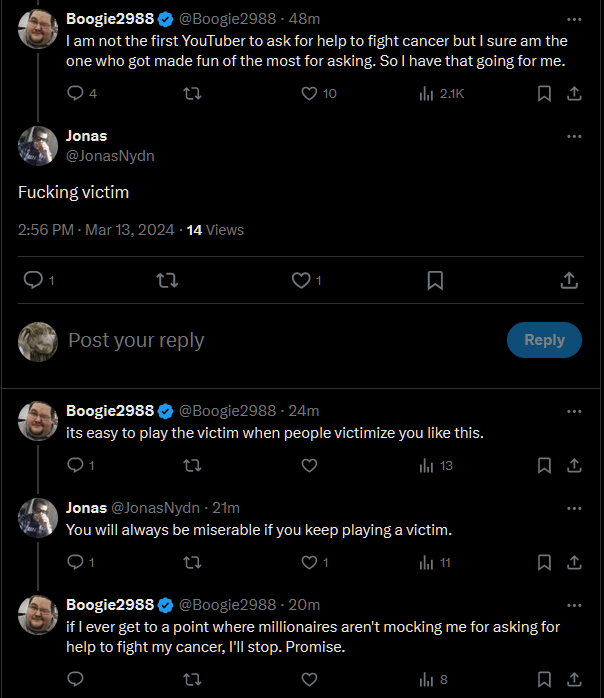604x698 pixels.
Task: Repost Jonas's 'Fucking victim' post
Action: point(168,281)
